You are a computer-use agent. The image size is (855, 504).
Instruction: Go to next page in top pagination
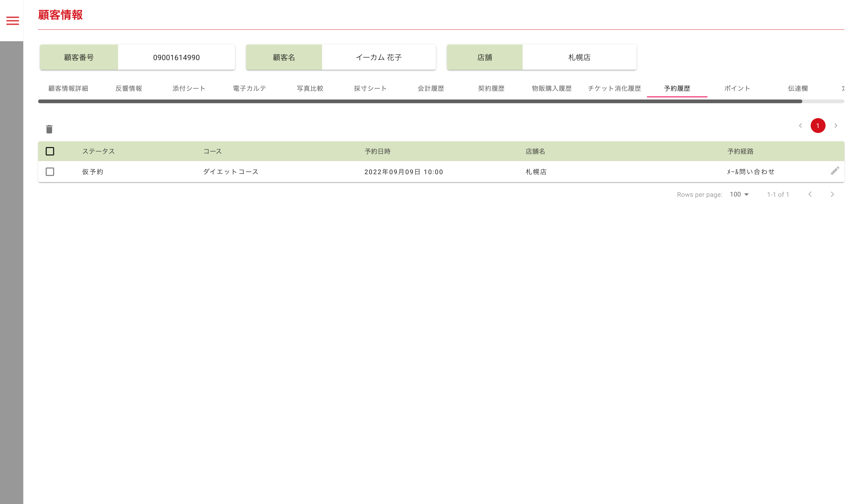coord(836,126)
